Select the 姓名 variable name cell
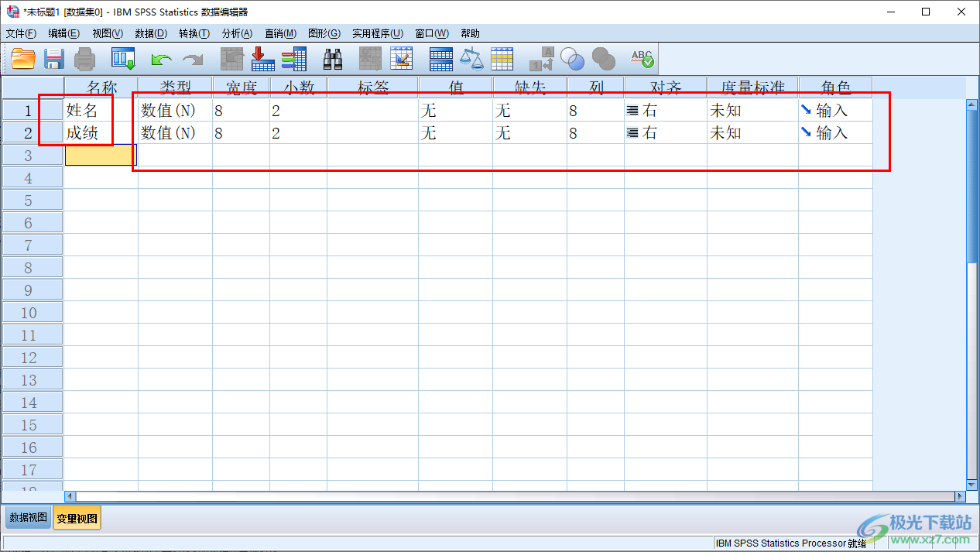This screenshot has width=980, height=552. pos(101,111)
